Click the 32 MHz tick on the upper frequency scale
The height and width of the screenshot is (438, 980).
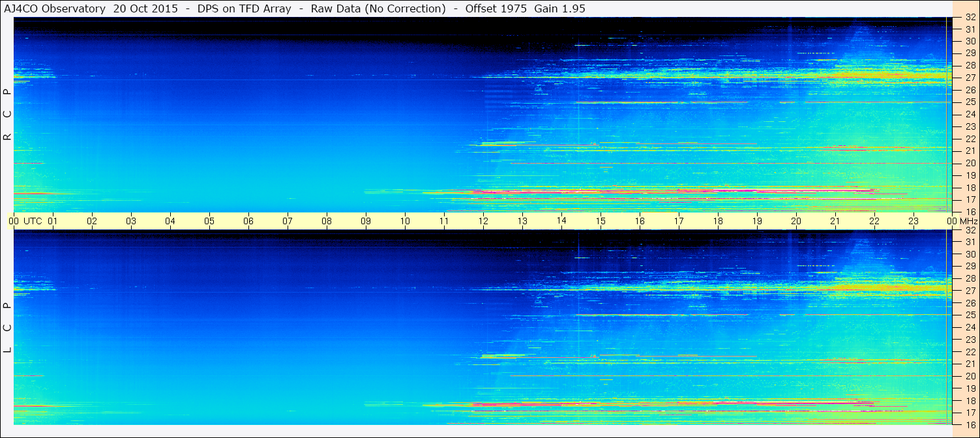tap(970, 18)
